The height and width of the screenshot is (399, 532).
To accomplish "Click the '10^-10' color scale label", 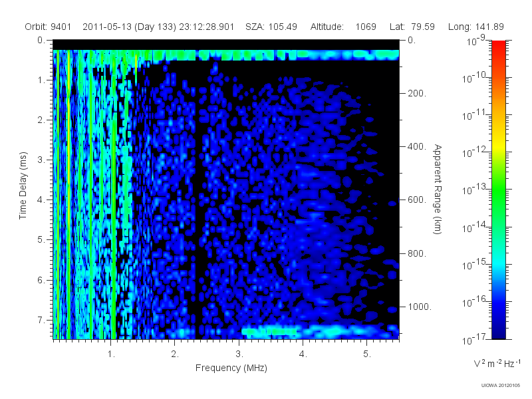I will (475, 78).
